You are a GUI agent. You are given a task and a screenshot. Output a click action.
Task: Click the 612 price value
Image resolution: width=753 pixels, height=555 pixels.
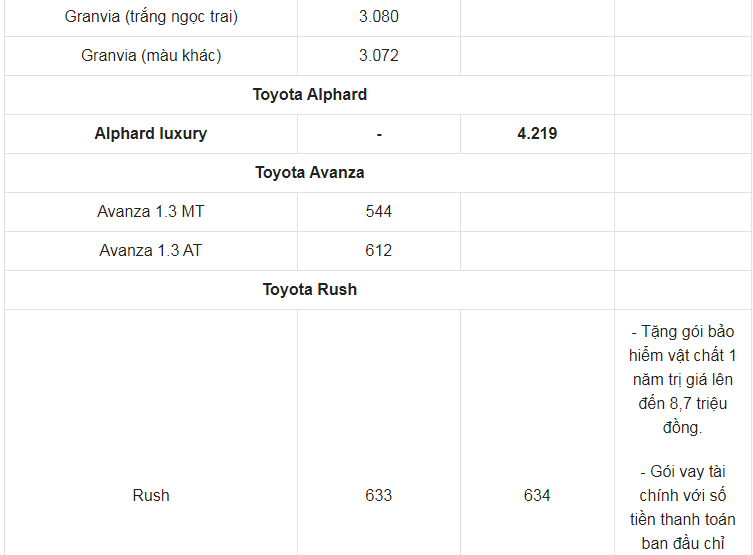coord(378,251)
